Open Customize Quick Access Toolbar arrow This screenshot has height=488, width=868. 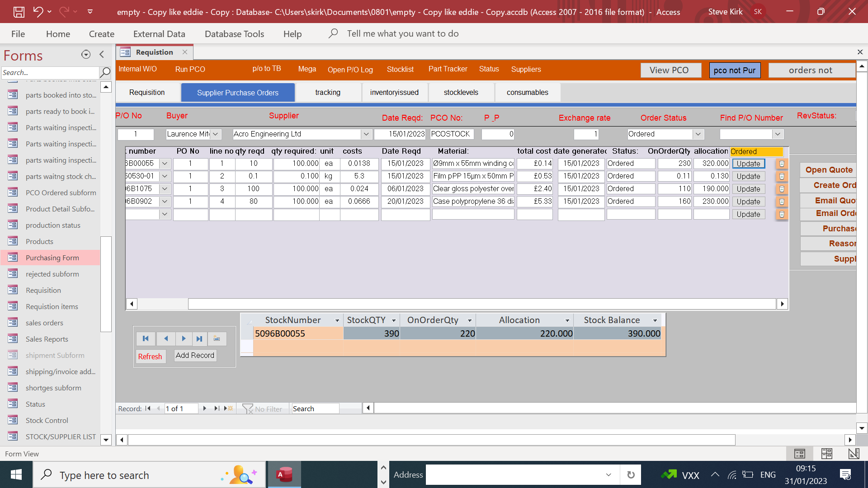pos(90,12)
